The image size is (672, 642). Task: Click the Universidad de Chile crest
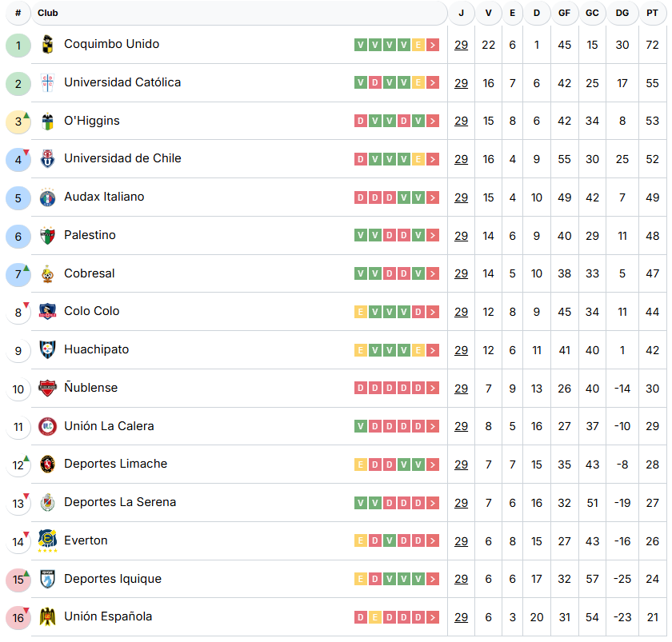[48, 159]
